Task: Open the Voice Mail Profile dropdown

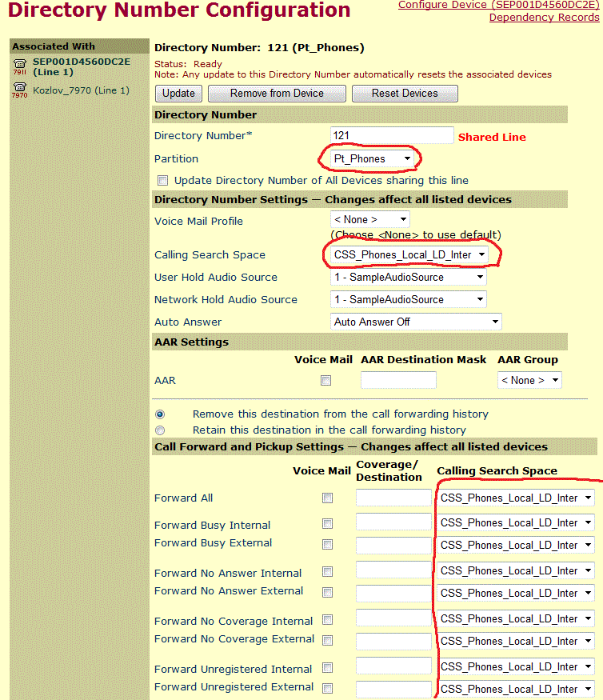Action: pyautogui.click(x=369, y=219)
